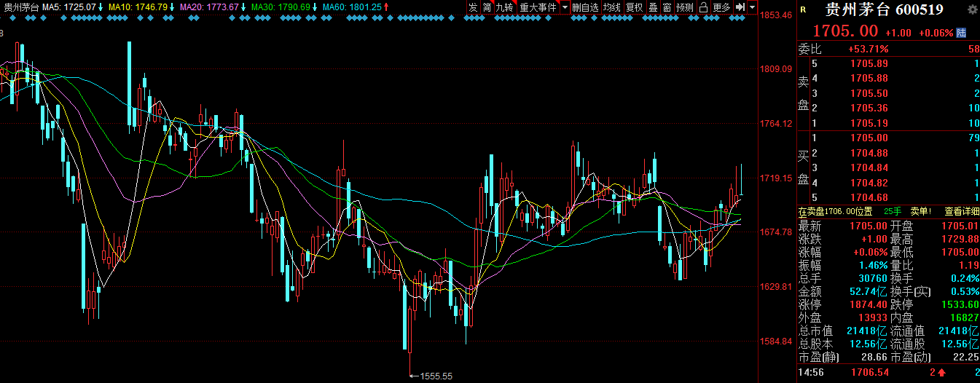Open the 更多 more options menu
980x383 pixels.
tap(721, 7)
